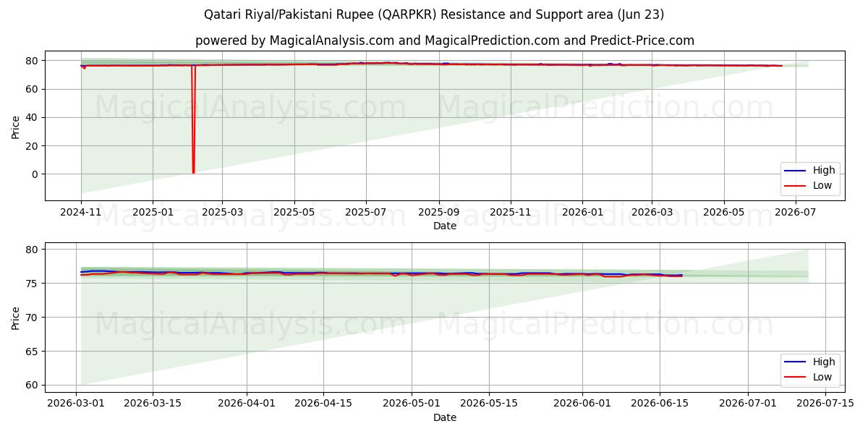
Task: Click the top chart 'Price' axis label
Action: [x=16, y=126]
